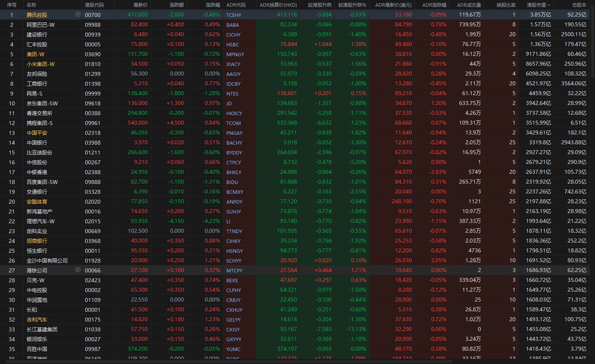Open the 吉利汽车 stock entry
This screenshot has width=595, height=364.
(x=37, y=320)
